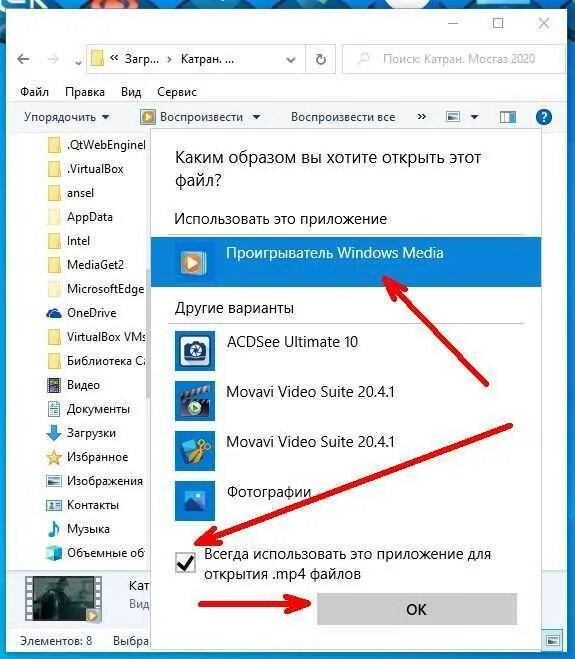This screenshot has width=575, height=659.
Task: Click the Windows Media Player icon
Action: click(193, 262)
